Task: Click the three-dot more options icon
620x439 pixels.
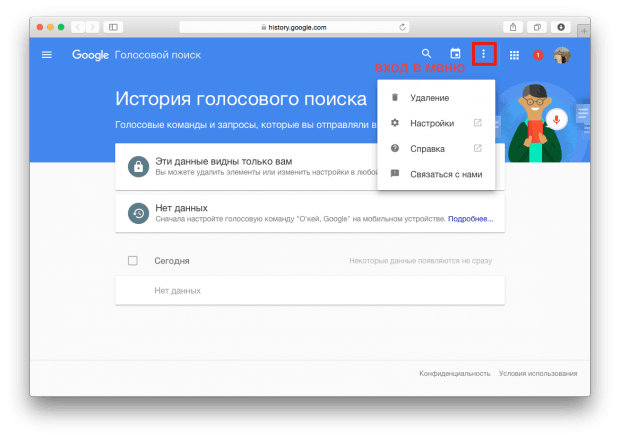Action: coord(484,54)
